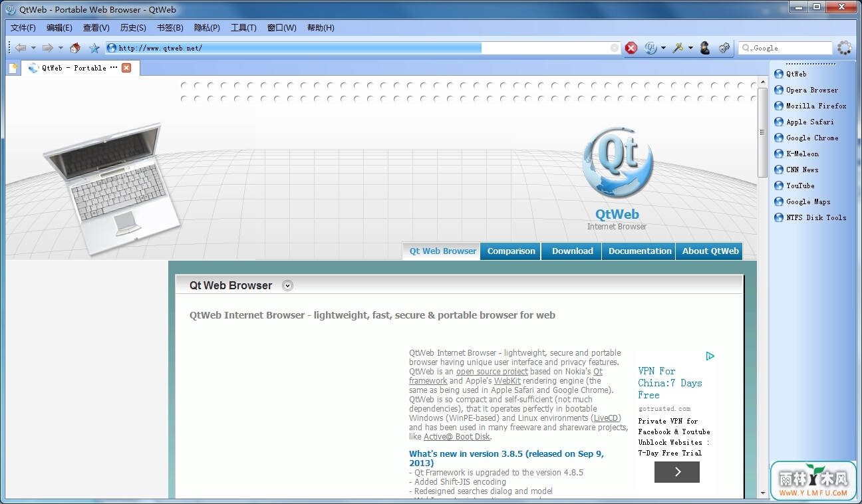This screenshot has height=504, width=862.
Task: Click the magic wand tool icon
Action: [678, 48]
